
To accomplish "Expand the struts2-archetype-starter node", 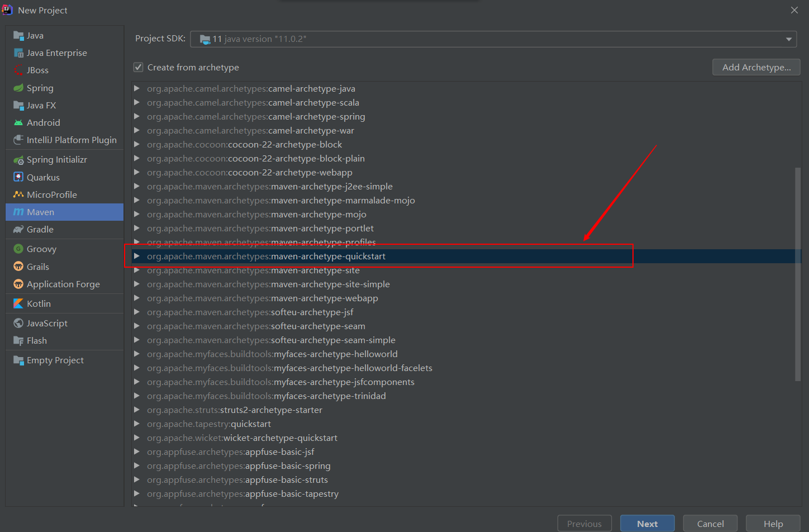I will click(x=136, y=410).
